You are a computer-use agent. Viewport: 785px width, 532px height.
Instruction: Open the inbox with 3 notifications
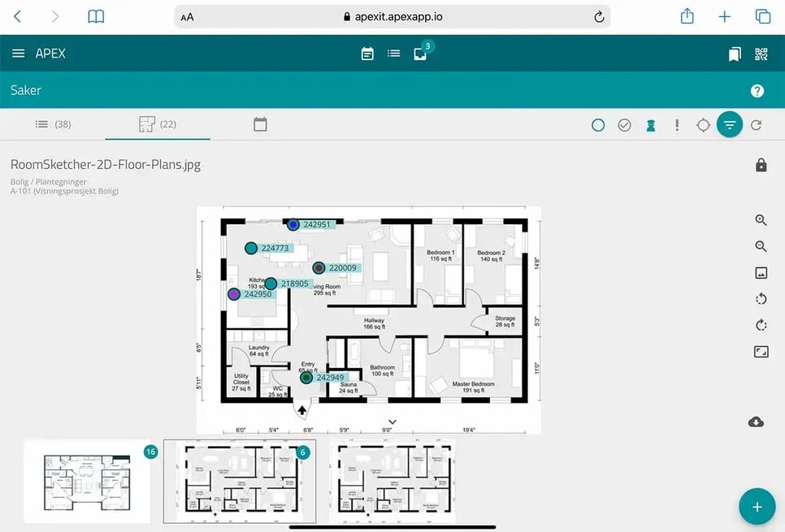pos(420,54)
